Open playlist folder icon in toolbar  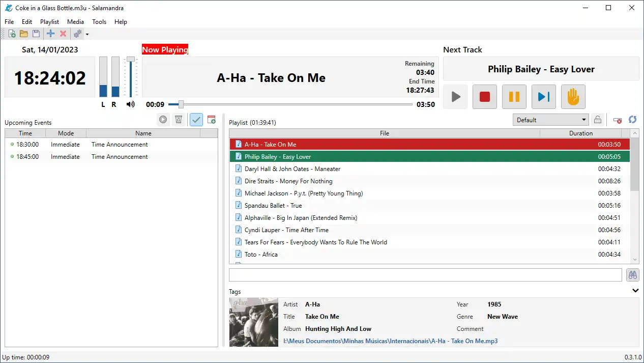(x=24, y=34)
